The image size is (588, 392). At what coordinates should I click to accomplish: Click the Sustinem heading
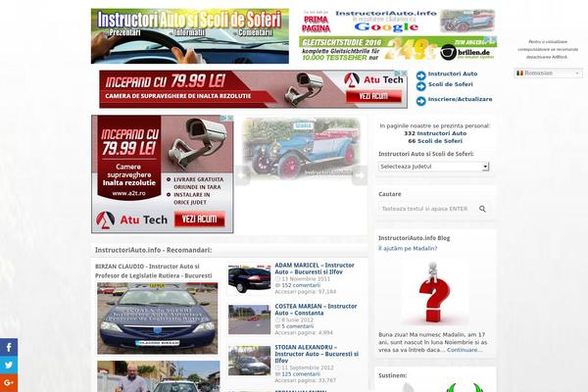[x=393, y=375]
